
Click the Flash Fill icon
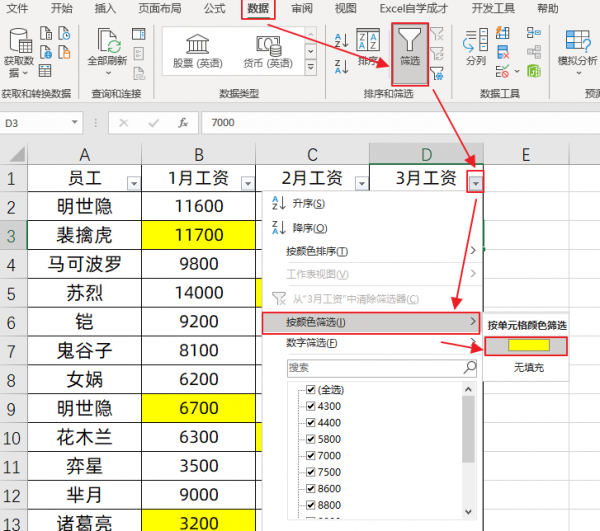(502, 33)
